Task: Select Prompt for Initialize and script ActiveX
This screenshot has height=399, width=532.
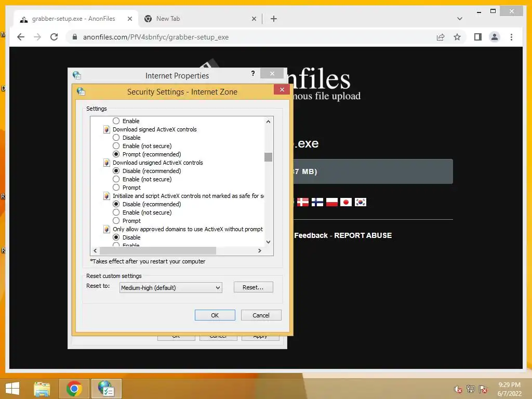Action: tap(116, 220)
